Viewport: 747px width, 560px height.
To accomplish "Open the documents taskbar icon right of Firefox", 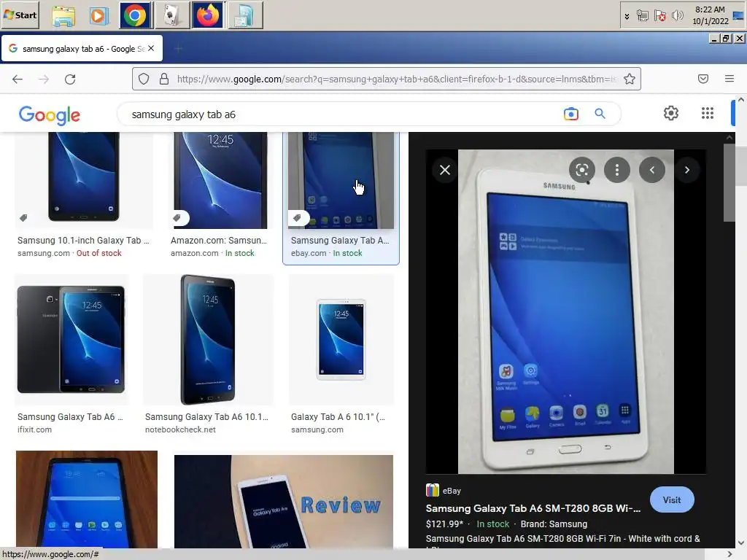I will (x=245, y=15).
